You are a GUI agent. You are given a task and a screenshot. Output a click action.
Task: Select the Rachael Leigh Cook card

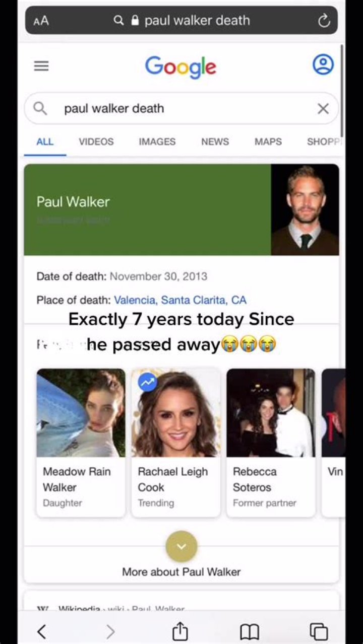tap(175, 443)
